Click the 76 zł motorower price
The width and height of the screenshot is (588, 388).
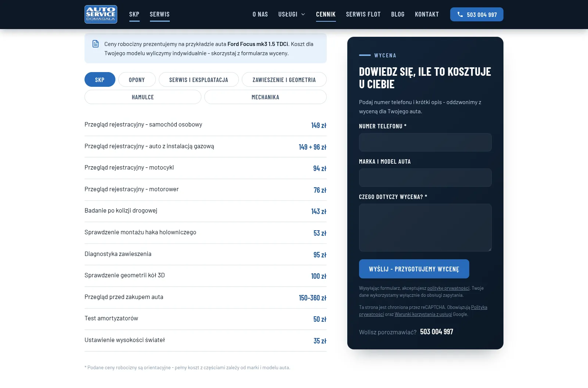[320, 190]
